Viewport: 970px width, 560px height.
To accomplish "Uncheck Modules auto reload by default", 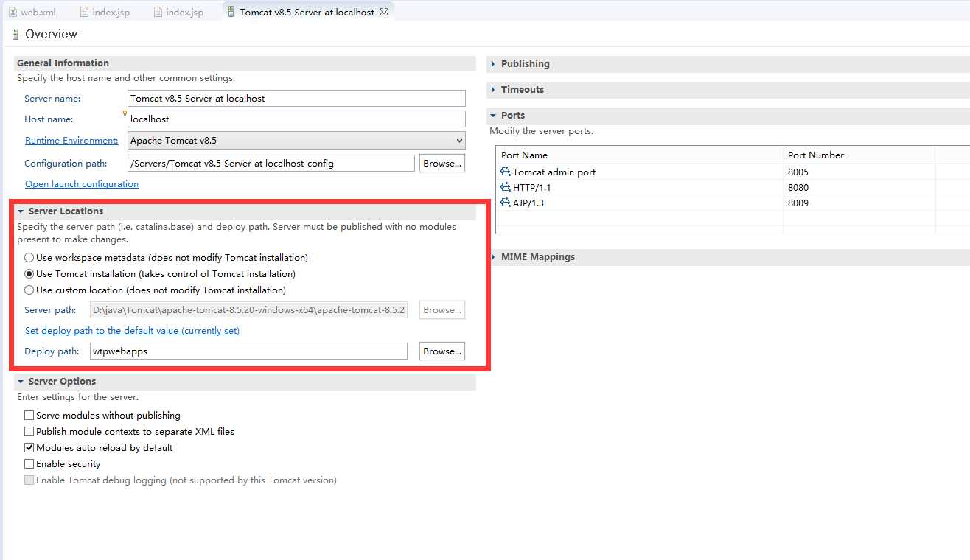I will [29, 448].
